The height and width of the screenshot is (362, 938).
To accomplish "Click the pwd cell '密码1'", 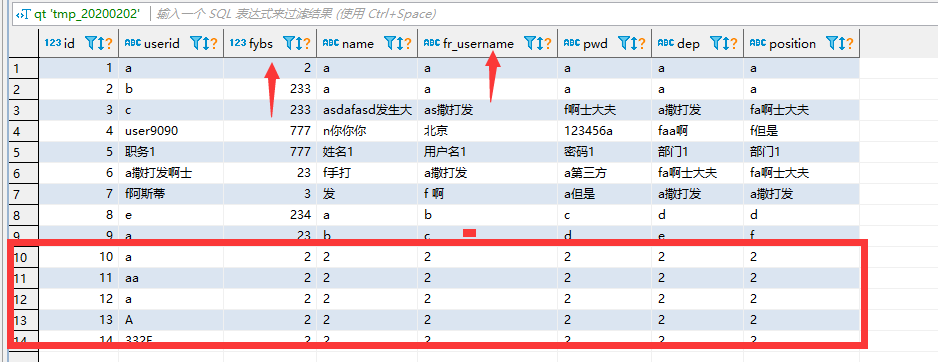I will (605, 152).
